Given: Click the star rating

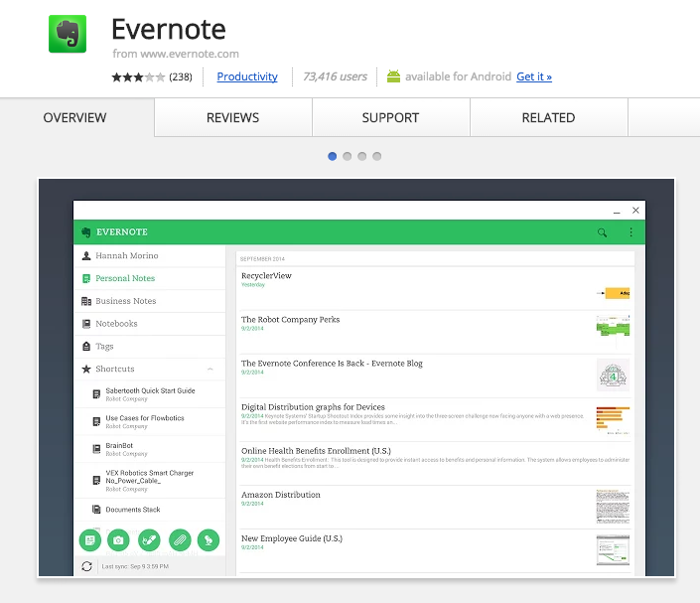Looking at the screenshot, I should tap(138, 77).
